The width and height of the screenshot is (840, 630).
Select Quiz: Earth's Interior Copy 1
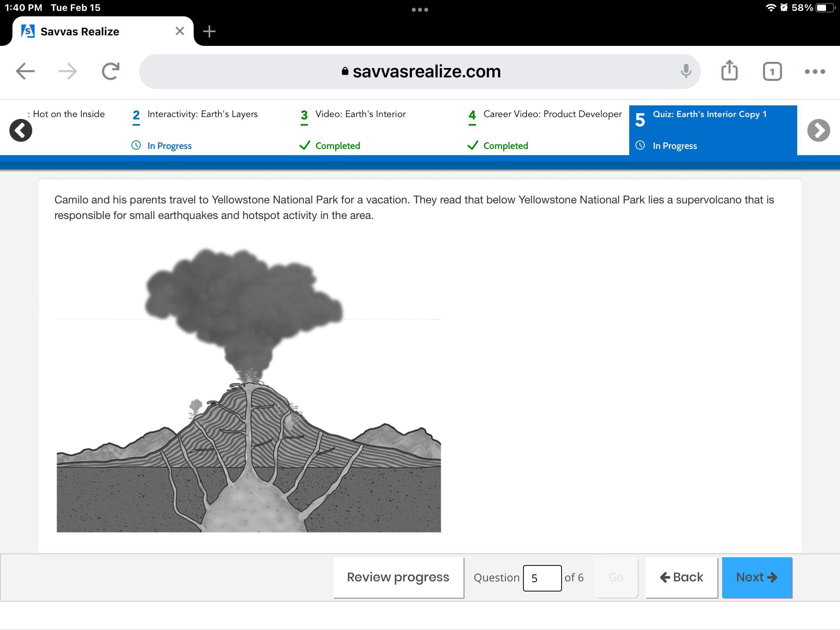point(713,130)
